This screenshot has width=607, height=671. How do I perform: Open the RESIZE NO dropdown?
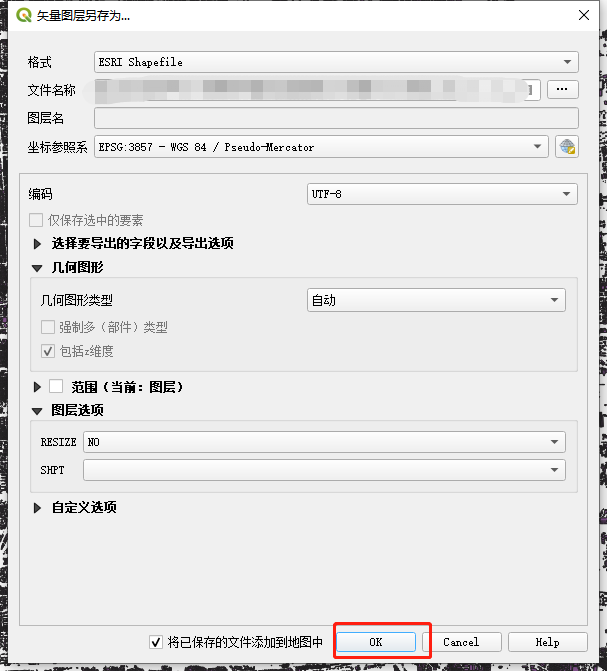coord(324,442)
